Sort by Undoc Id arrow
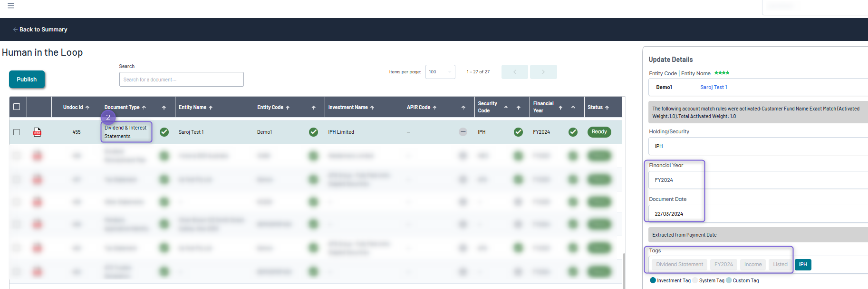The height and width of the screenshot is (289, 868). click(87, 108)
